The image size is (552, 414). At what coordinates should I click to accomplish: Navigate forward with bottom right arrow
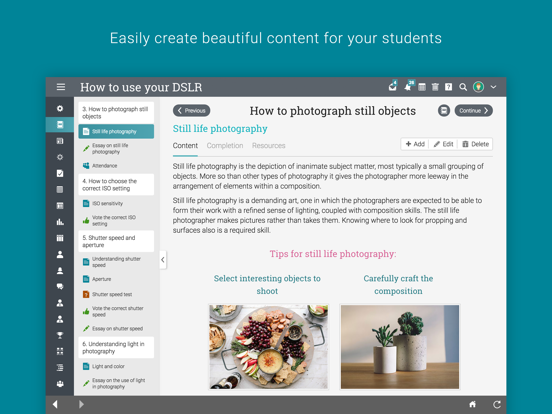pos(81,404)
